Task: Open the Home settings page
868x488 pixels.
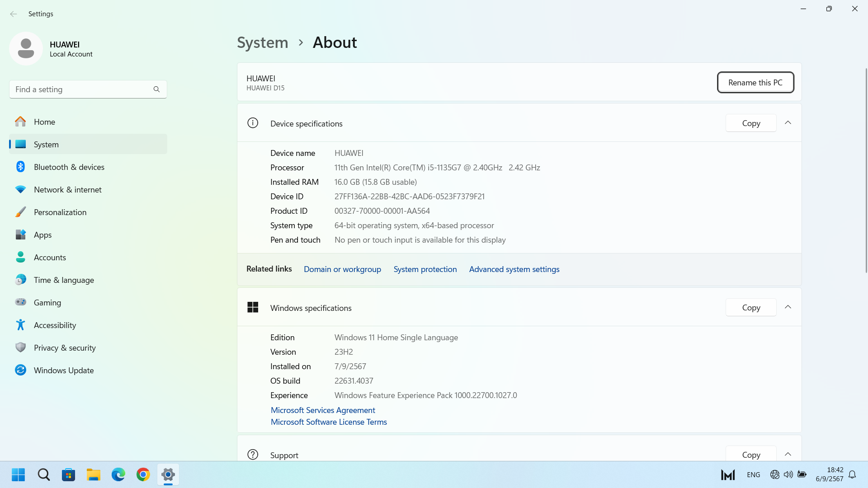Action: tap(88, 122)
